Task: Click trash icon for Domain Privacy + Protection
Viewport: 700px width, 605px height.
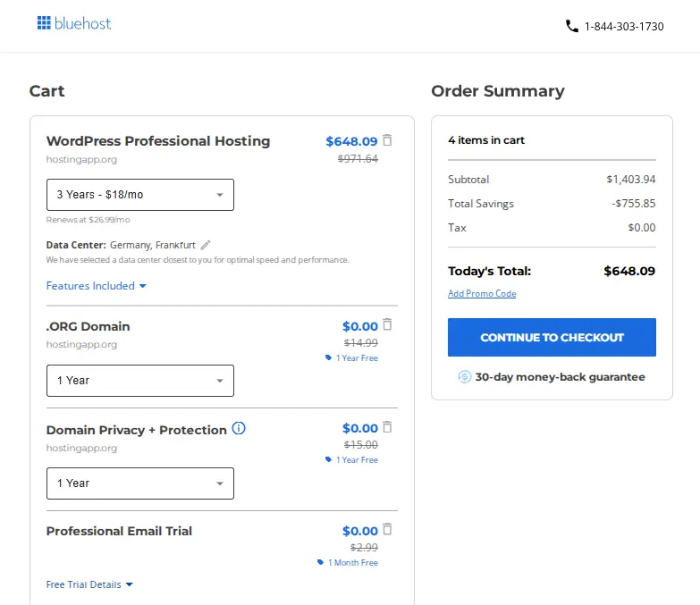Action: pos(387,427)
